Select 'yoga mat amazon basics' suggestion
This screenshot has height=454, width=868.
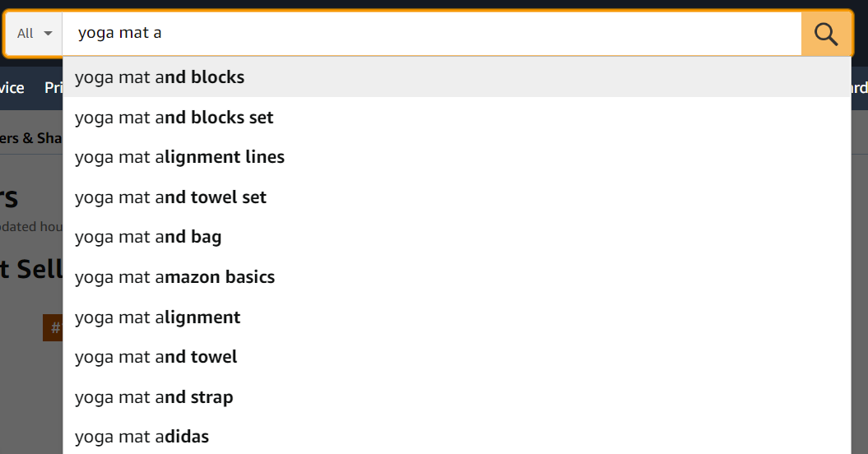pyautogui.click(x=175, y=277)
